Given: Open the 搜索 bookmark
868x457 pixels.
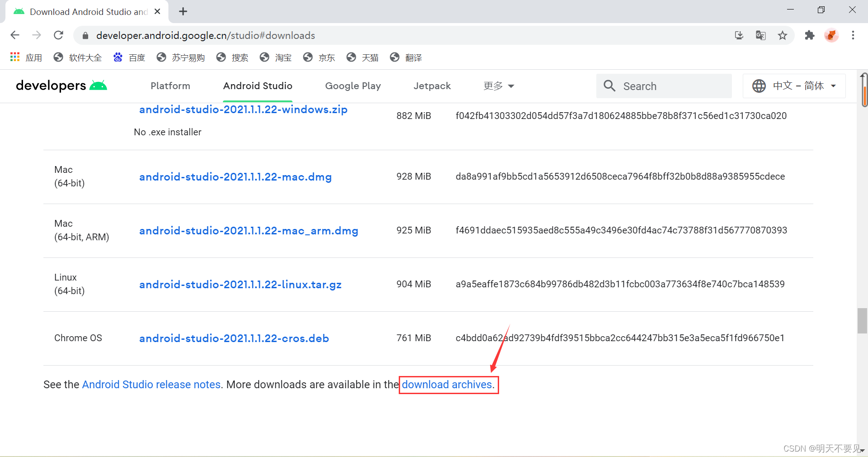Looking at the screenshot, I should click(x=232, y=57).
